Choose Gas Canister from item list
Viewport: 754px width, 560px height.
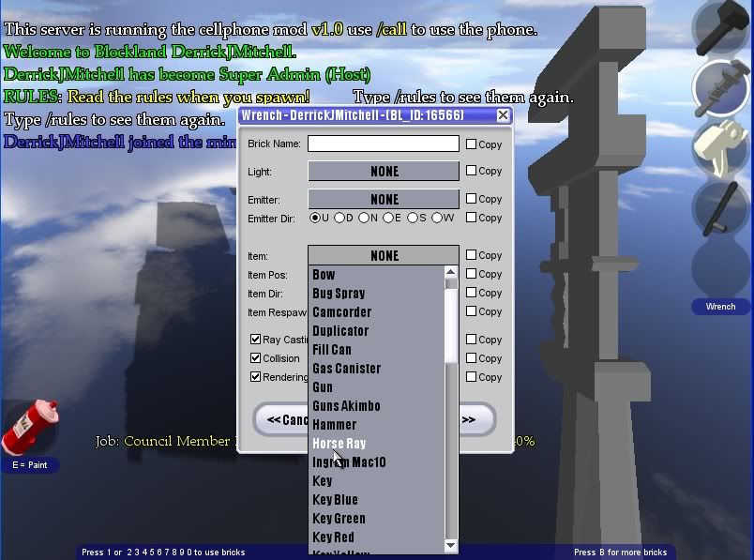tap(347, 369)
